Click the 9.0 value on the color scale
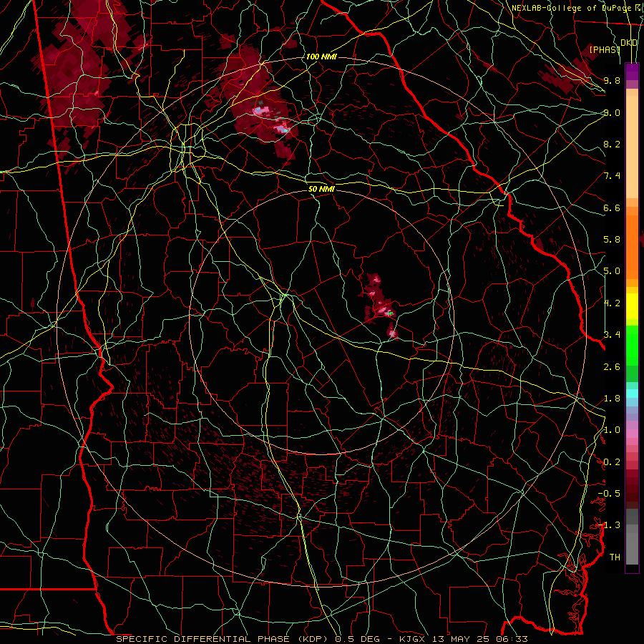644x644 pixels. 612,112
